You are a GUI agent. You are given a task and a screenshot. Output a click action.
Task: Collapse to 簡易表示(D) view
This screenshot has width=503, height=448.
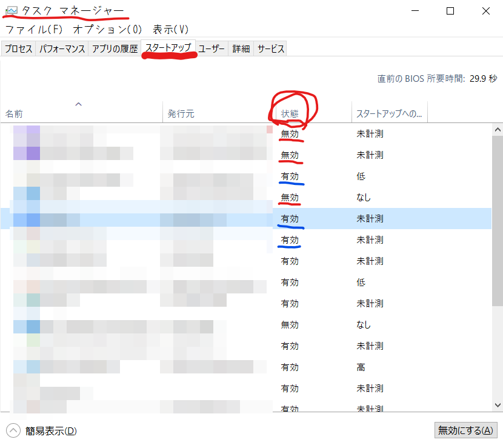pyautogui.click(x=42, y=430)
